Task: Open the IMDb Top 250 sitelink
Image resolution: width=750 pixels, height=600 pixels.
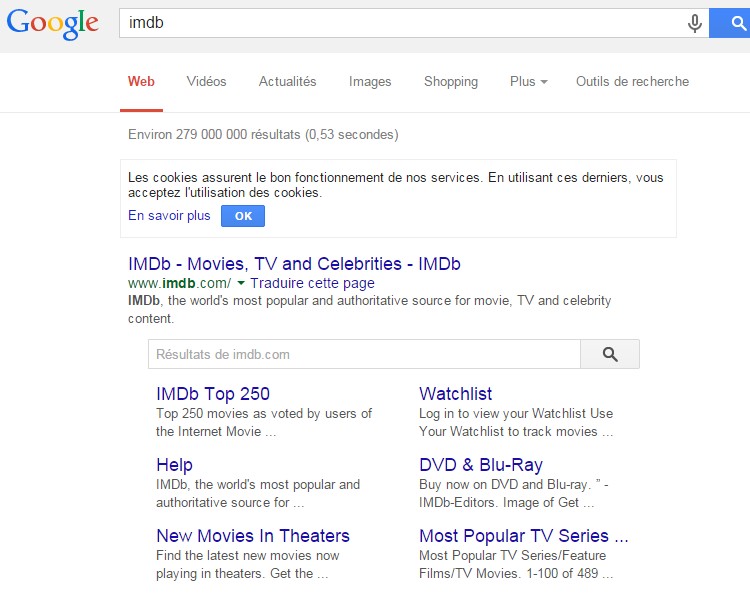Action: point(213,394)
